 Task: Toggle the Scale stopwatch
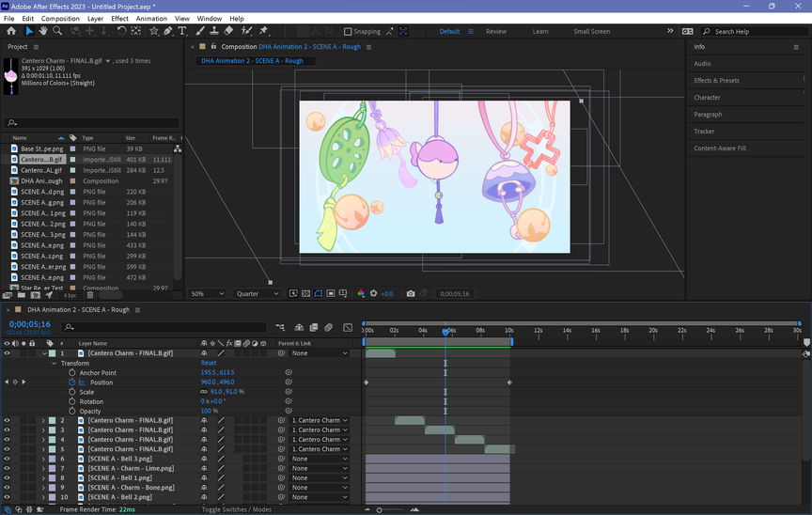pyautogui.click(x=72, y=392)
